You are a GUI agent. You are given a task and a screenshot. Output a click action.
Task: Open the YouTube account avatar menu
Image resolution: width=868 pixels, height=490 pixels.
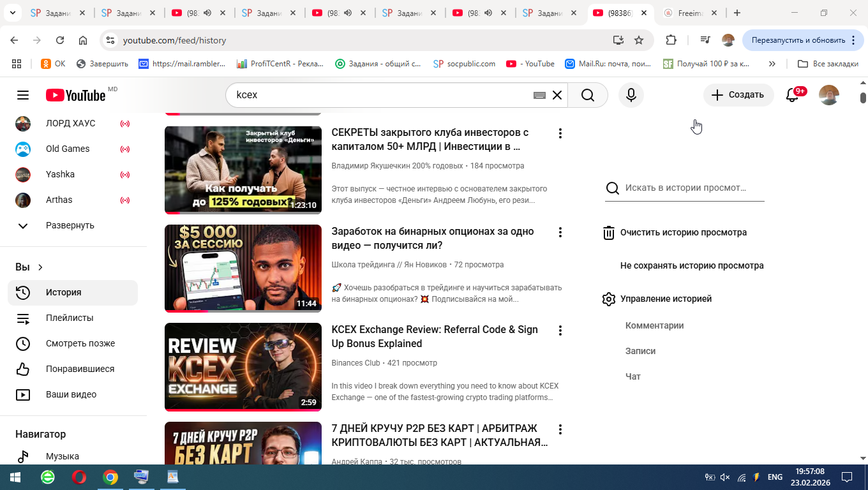pos(828,95)
